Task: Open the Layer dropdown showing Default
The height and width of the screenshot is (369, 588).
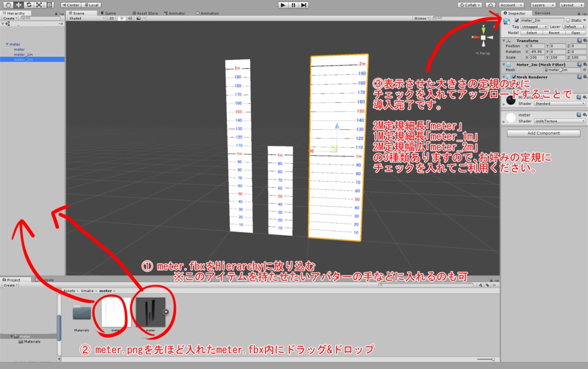Action: pos(574,26)
